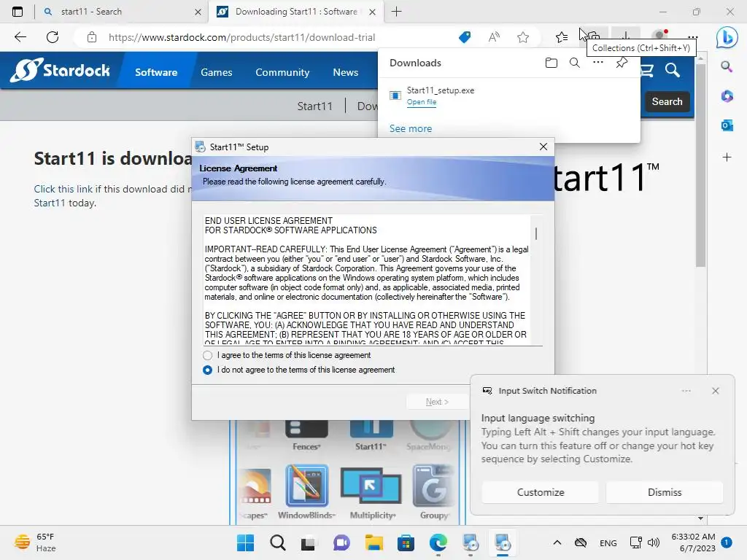Open Microsoft Store from taskbar
Screen dimensions: 747x560
coord(406,542)
